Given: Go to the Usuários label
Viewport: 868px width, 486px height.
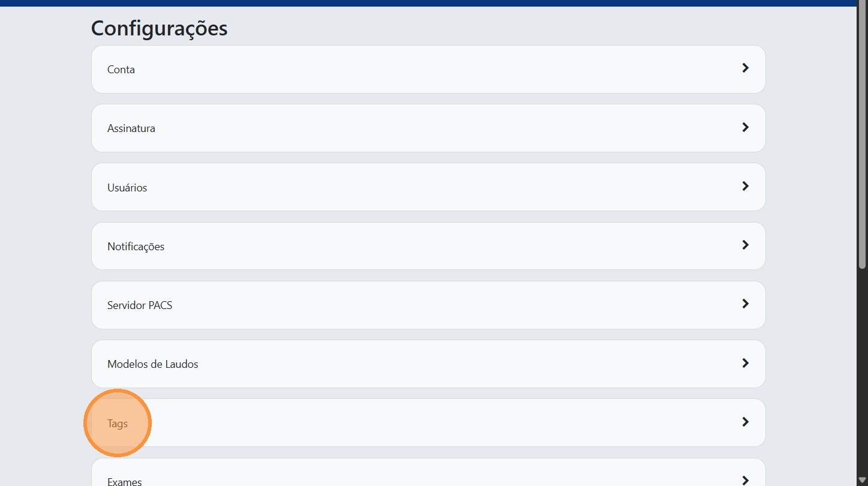Looking at the screenshot, I should click(127, 188).
